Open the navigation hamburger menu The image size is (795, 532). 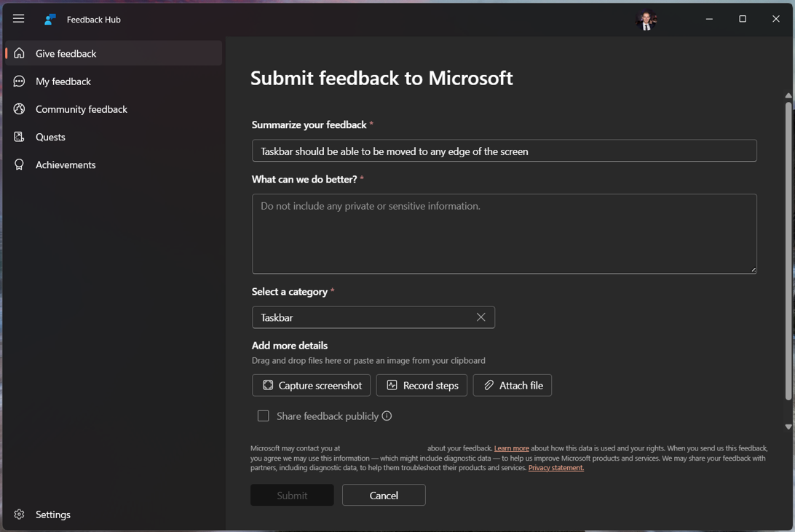(x=18, y=18)
